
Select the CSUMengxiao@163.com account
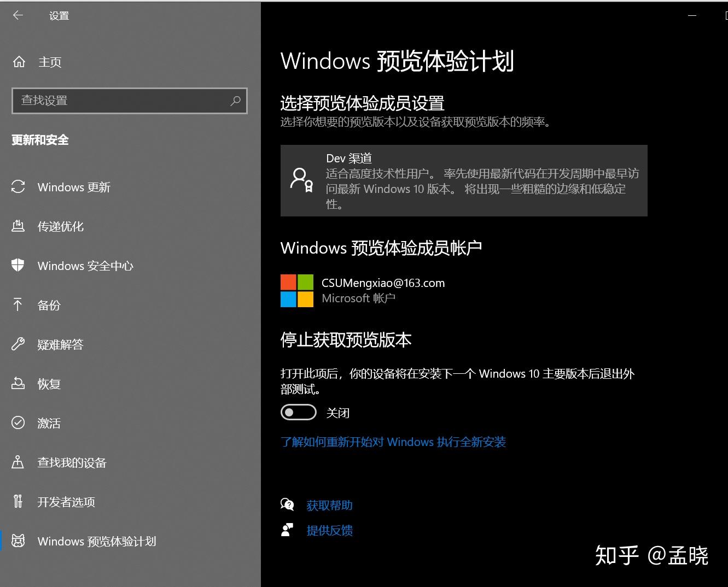click(383, 283)
